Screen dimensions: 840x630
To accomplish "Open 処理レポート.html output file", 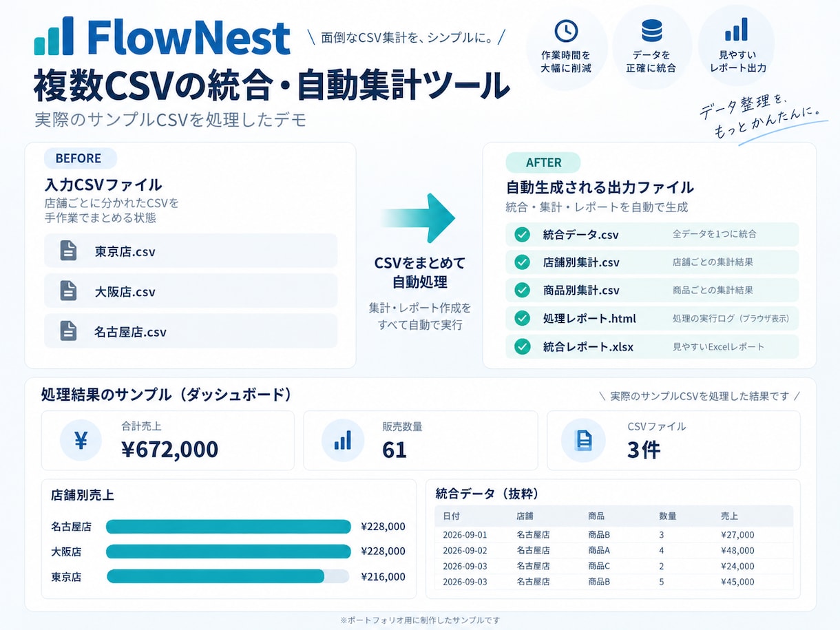I will click(x=652, y=318).
